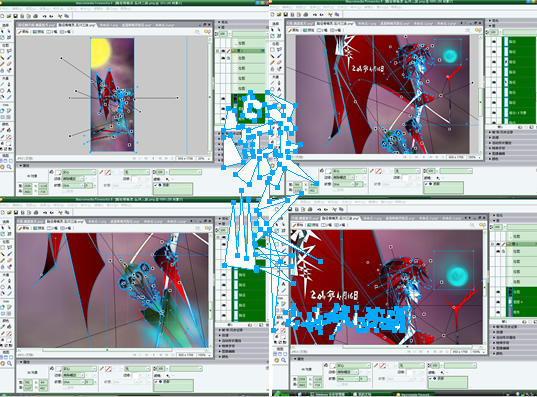Toggle lock icon beside second layer in yellow-moon window
The width and height of the screenshot is (537, 397).
[228, 58]
